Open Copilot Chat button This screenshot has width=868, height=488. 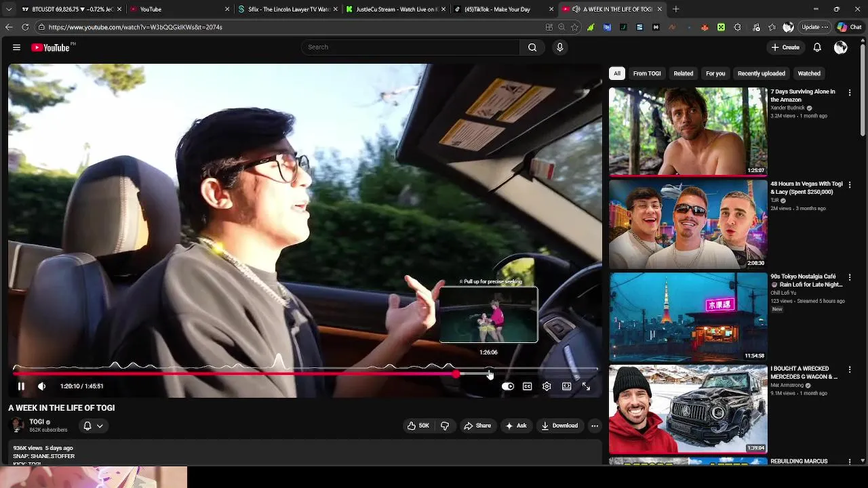tap(850, 27)
